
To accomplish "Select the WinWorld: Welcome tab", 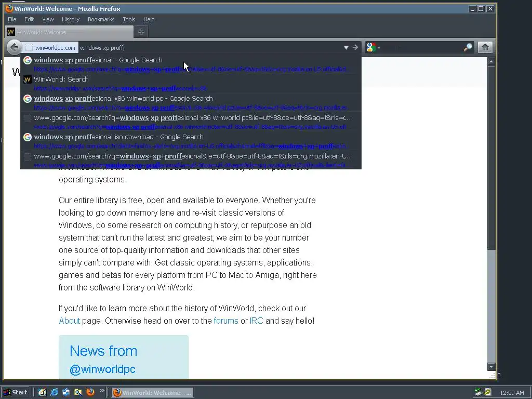I will (x=69, y=32).
